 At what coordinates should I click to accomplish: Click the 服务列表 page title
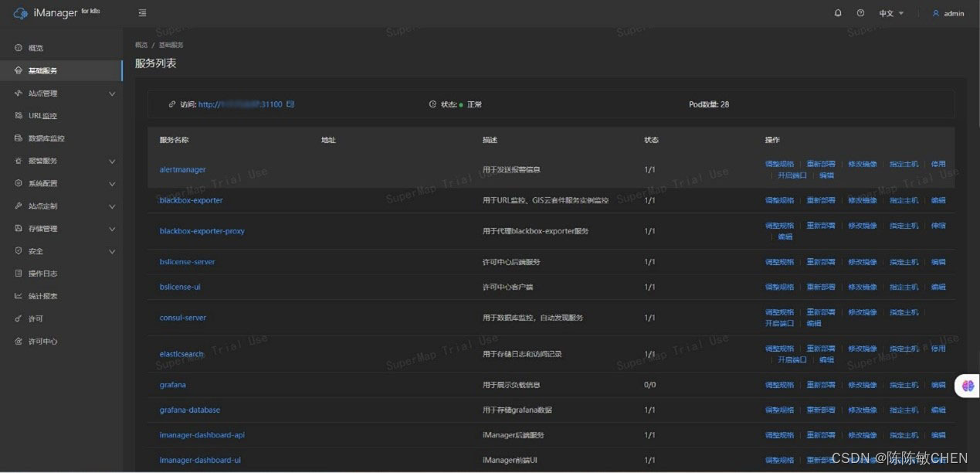[156, 63]
